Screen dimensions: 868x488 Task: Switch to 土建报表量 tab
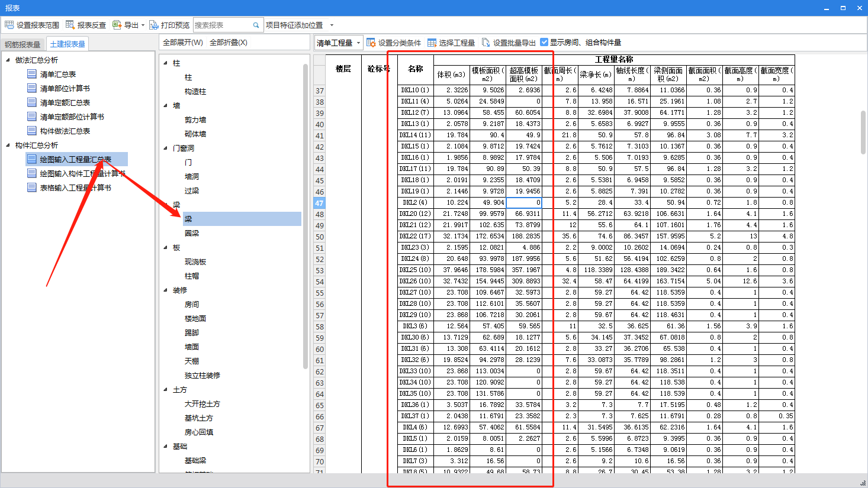click(67, 44)
